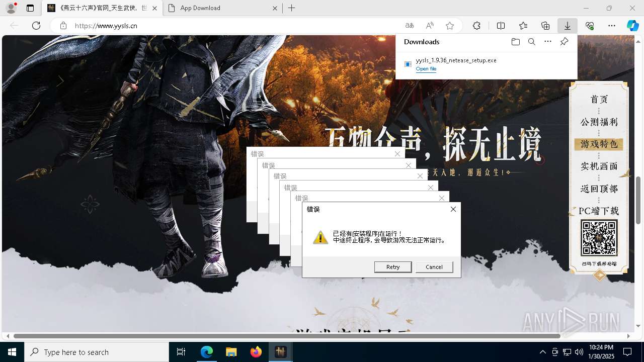This screenshot has width=644, height=362.
Task: Open the translate page icon
Action: [410, 26]
